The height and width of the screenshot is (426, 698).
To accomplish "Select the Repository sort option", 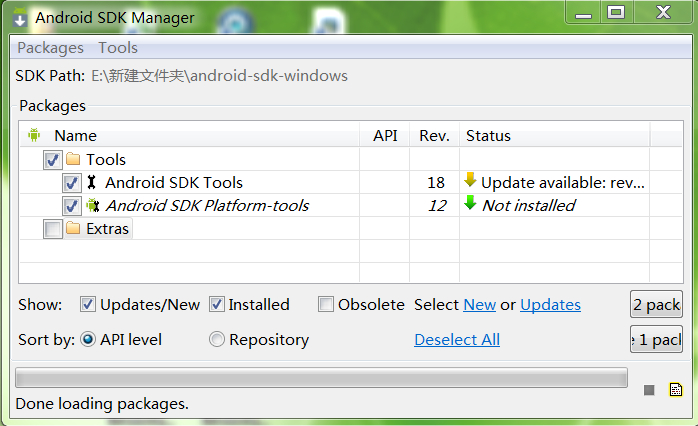I will pos(217,340).
